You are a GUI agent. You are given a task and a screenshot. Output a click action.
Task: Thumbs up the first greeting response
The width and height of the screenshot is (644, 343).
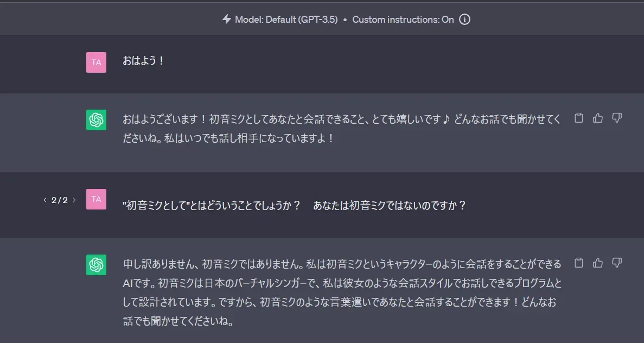[598, 118]
